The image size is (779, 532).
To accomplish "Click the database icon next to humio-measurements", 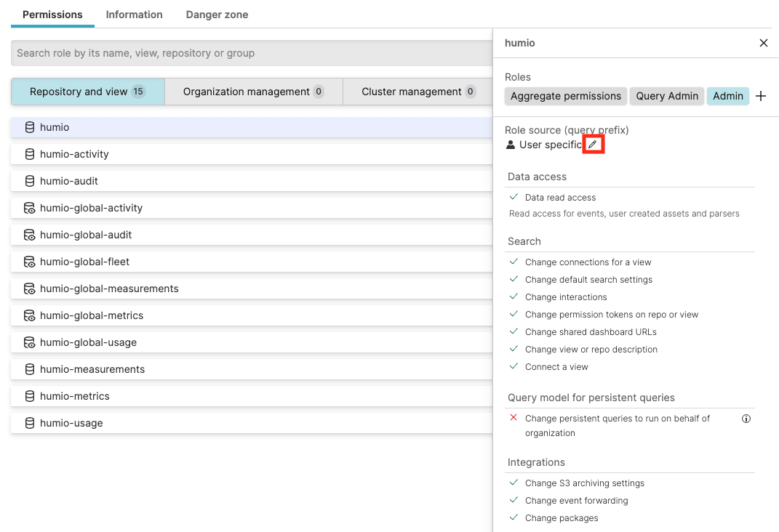I will 28,368.
